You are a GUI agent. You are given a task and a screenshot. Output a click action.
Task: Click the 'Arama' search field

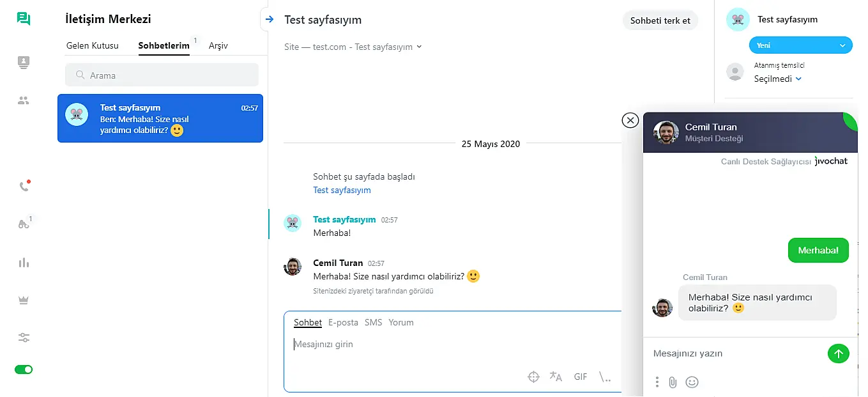click(x=162, y=75)
